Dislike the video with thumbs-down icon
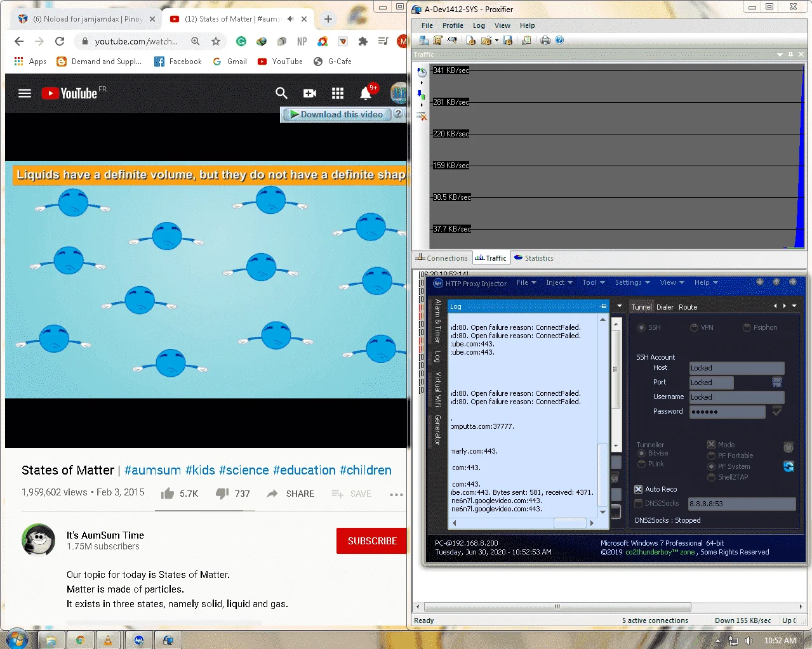812x649 pixels. click(222, 493)
